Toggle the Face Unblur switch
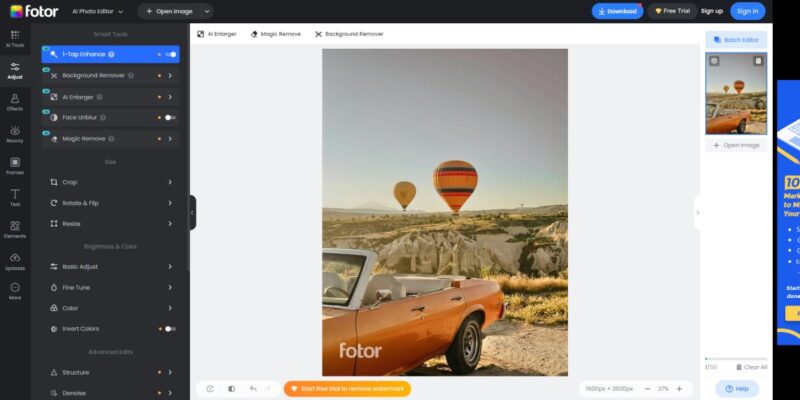The height and width of the screenshot is (400, 800). pyautogui.click(x=170, y=117)
